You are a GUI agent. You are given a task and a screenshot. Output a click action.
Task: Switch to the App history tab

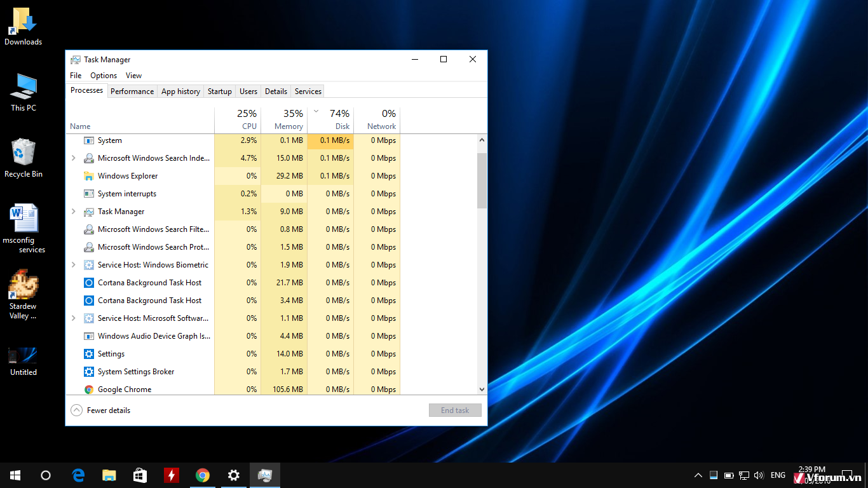(180, 91)
